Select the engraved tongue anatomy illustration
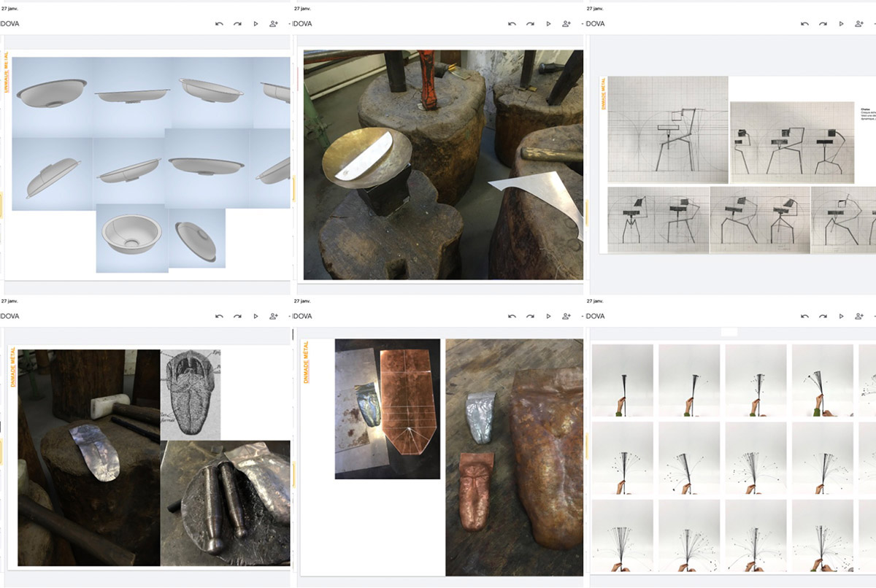876x588 pixels. pyautogui.click(x=191, y=394)
